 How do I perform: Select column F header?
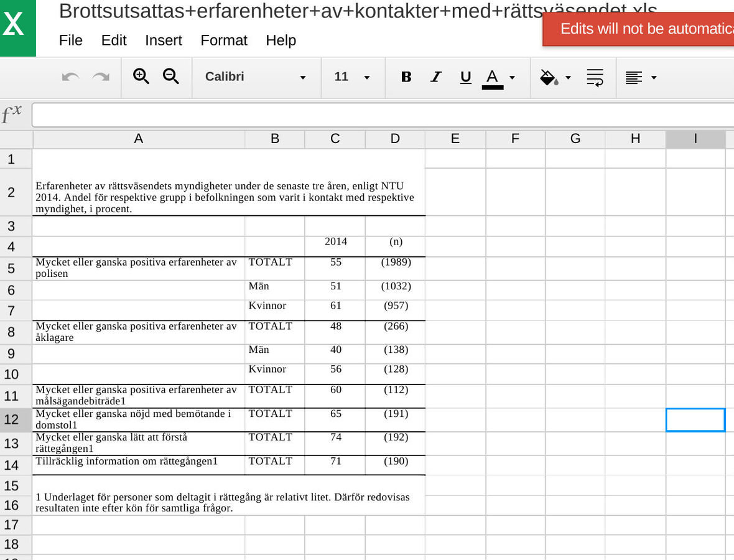516,139
